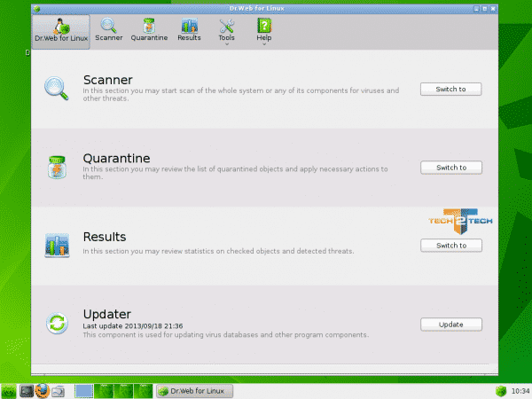Screen dimensions: 532x399
Task: Click the Updater section heading
Action: pyautogui.click(x=107, y=315)
